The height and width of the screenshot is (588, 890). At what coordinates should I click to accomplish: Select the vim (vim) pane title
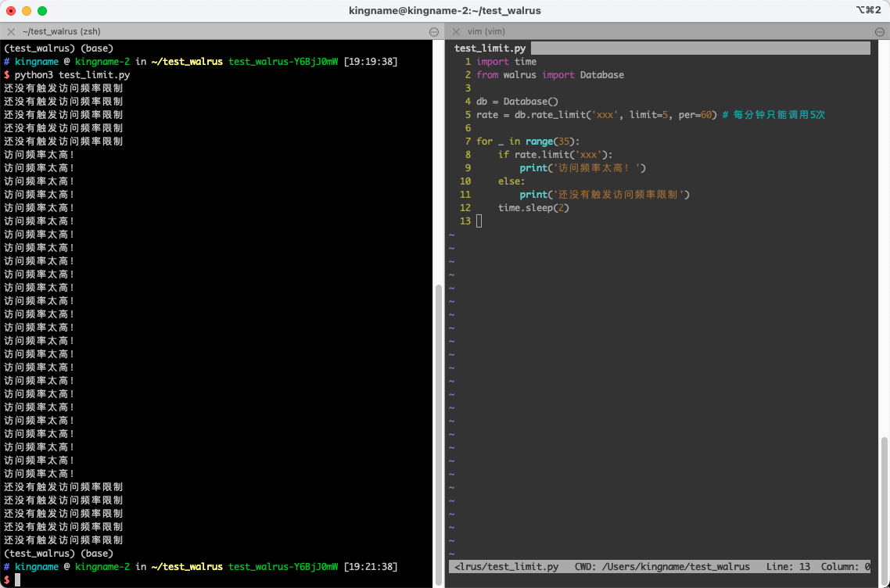(x=486, y=32)
